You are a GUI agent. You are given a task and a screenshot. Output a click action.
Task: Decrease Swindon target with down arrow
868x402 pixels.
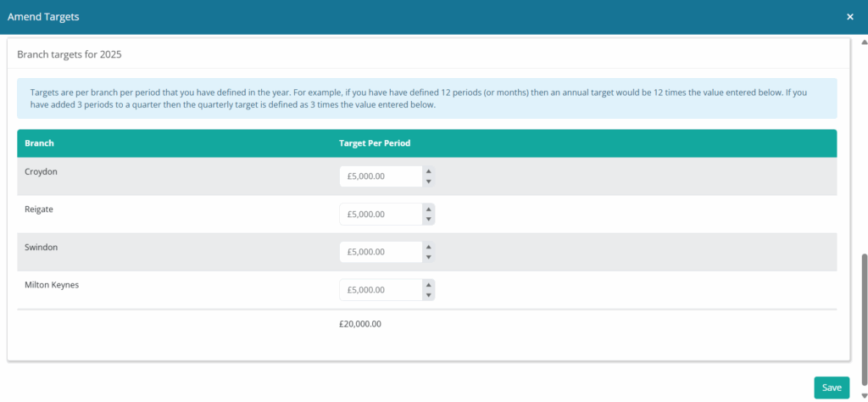[x=429, y=257]
